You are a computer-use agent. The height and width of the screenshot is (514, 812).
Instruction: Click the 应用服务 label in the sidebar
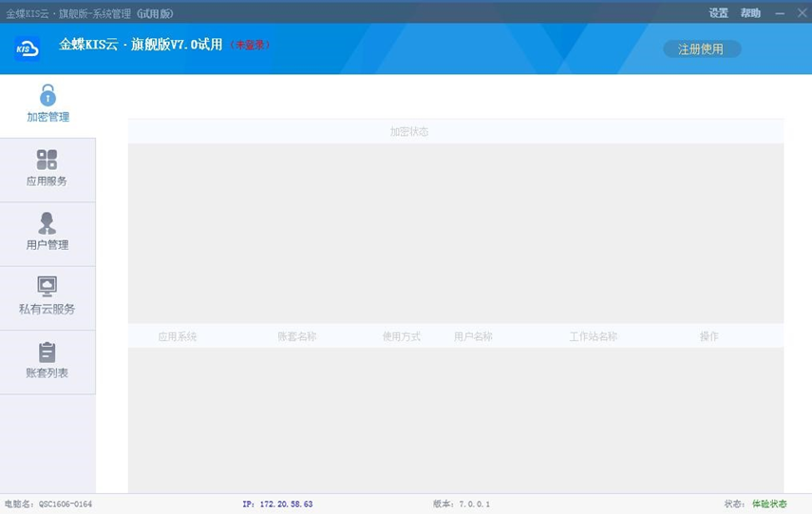[x=47, y=181]
